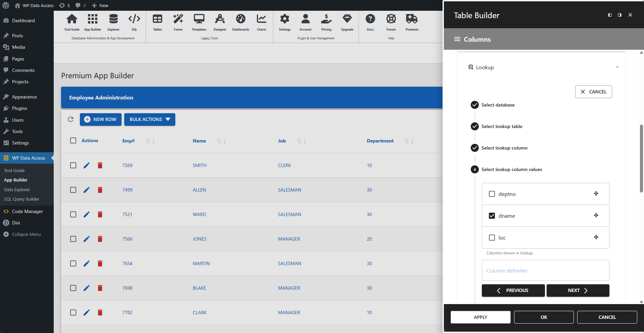644x333 pixels.
Task: Open the Charts tool
Action: [x=261, y=22]
